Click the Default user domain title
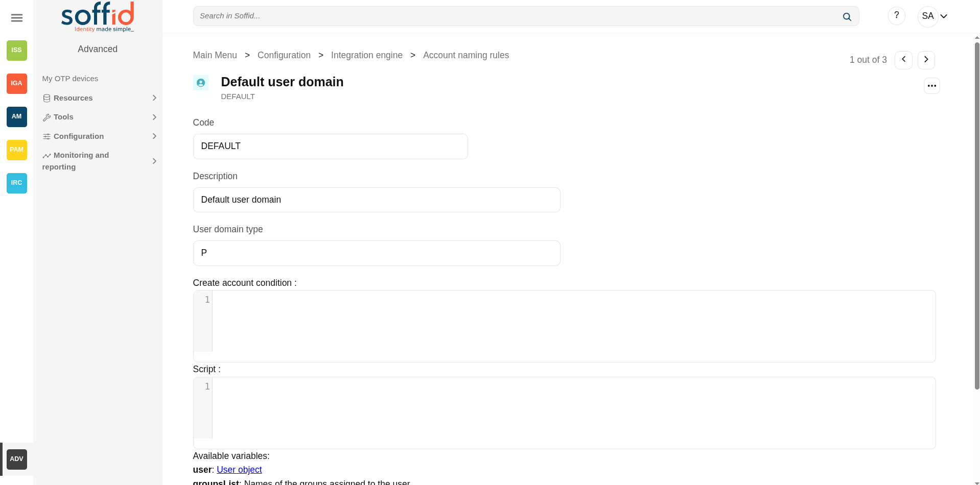The image size is (980, 485). point(282,82)
